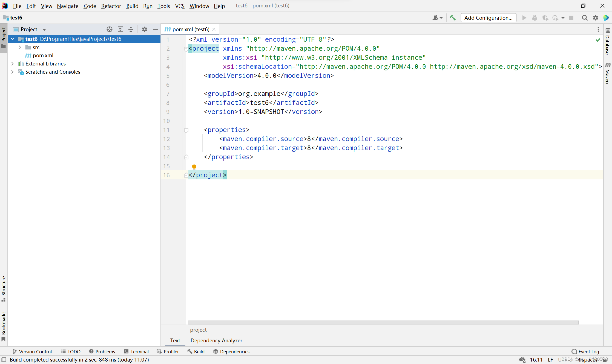Open the Structure tool window
The width and height of the screenshot is (612, 364).
pyautogui.click(x=4, y=289)
